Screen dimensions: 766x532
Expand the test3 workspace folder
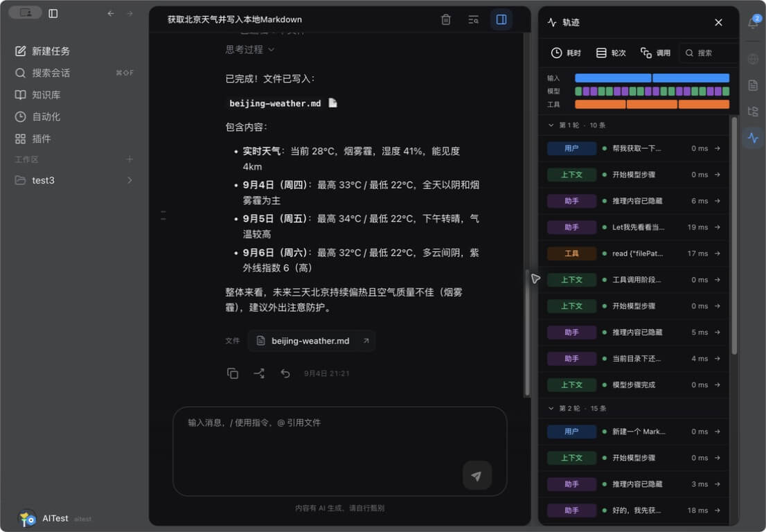74,180
